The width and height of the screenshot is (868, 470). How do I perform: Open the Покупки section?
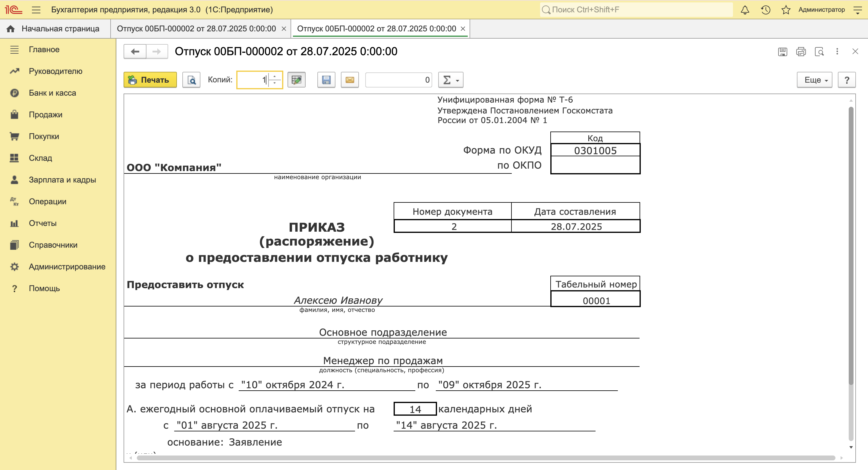click(44, 136)
